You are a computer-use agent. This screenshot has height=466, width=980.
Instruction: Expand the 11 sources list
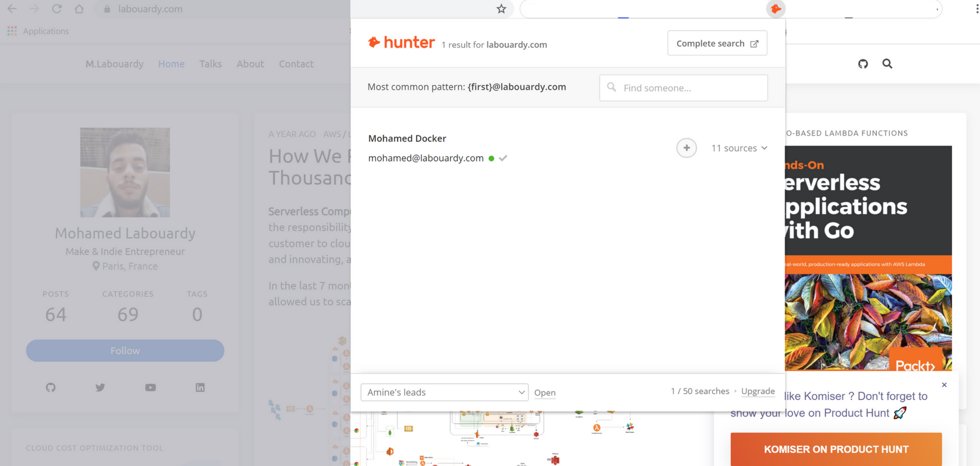point(739,148)
